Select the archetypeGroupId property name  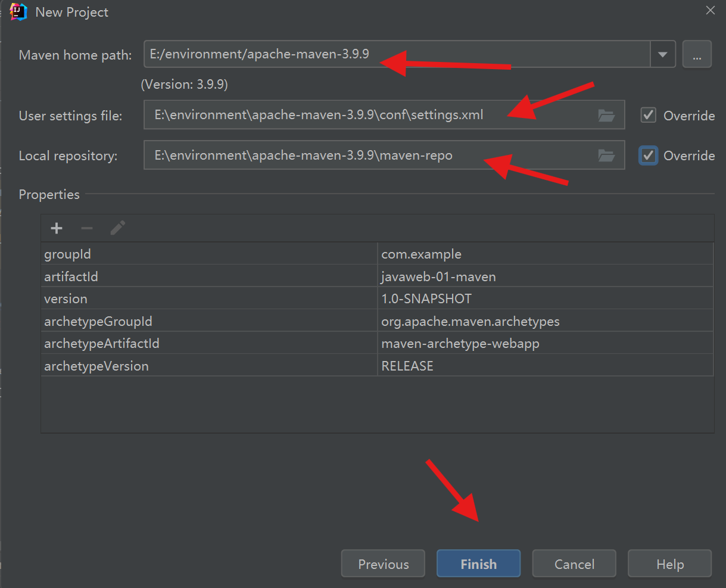click(x=209, y=321)
